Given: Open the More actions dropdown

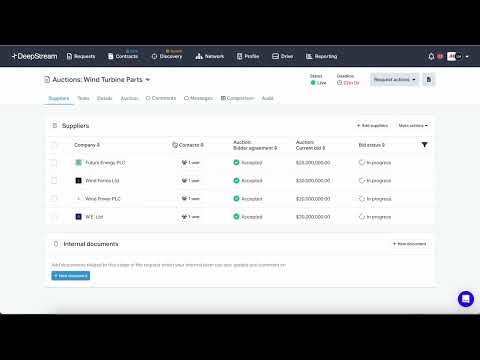Looking at the screenshot, I should click(x=413, y=126).
